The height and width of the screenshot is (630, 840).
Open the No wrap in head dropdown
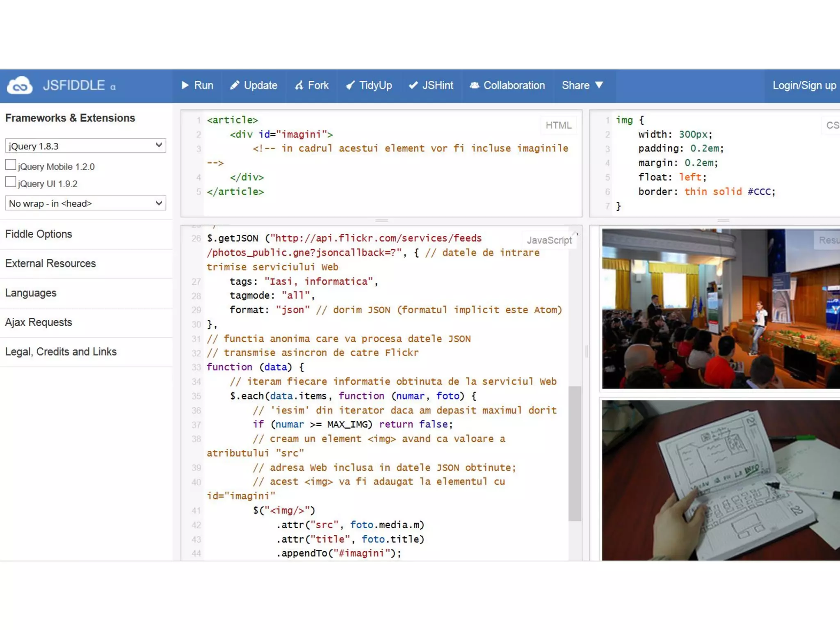85,203
